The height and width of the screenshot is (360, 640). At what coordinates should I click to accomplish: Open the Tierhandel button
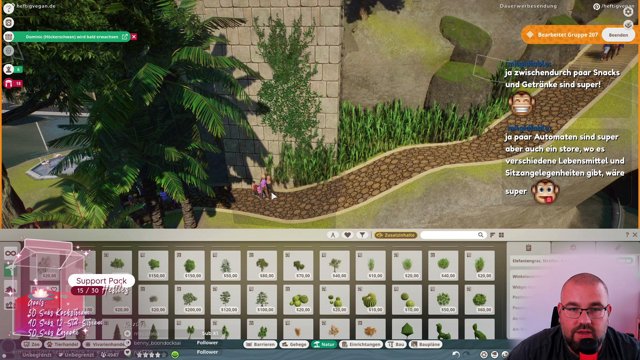62,344
